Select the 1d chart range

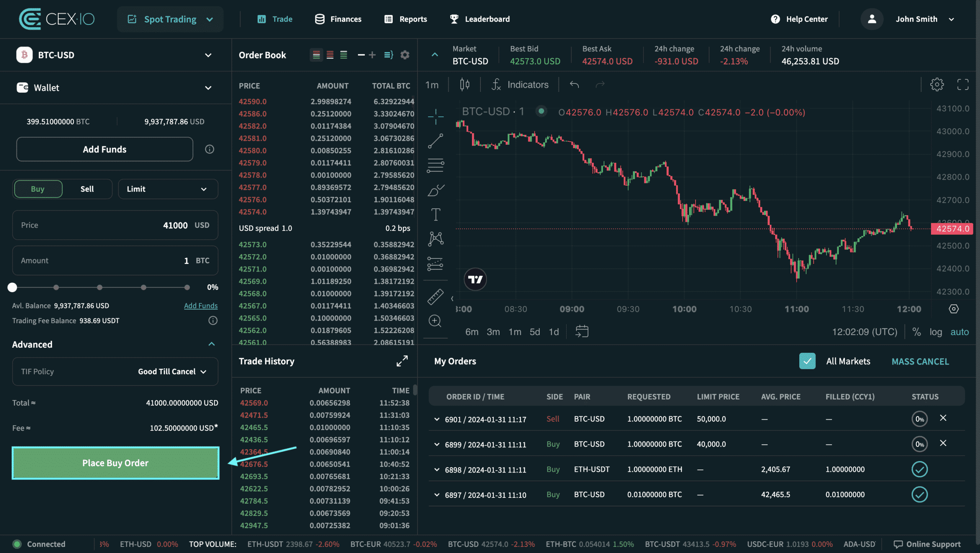pos(554,332)
